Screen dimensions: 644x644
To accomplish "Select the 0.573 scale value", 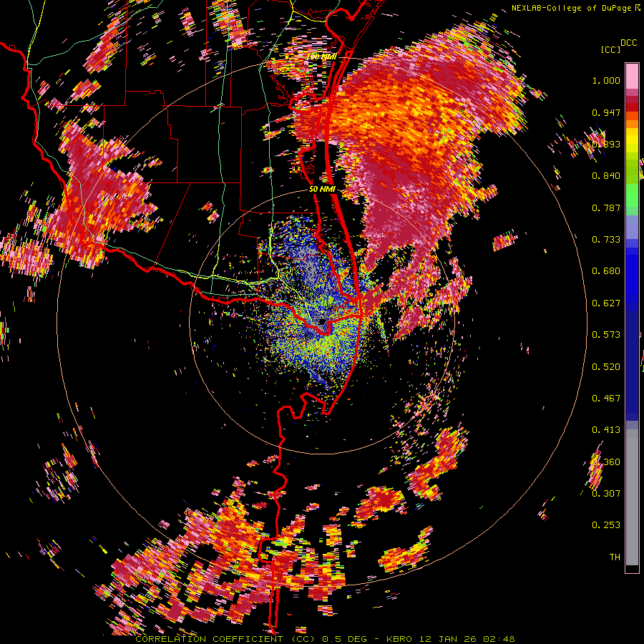I will (606, 335).
